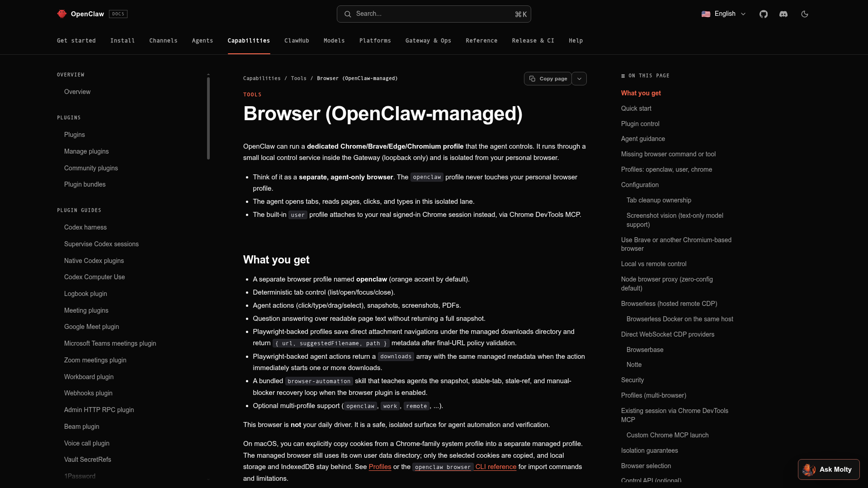The width and height of the screenshot is (868, 488).
Task: Open Workboard plugin page
Action: click(89, 377)
